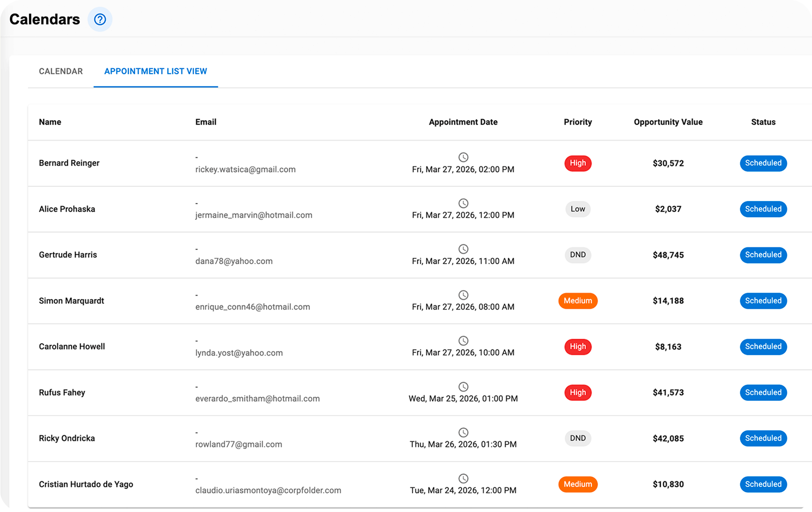
Task: Click Scheduled status for Cristian Hurtado de Yago
Action: tap(763, 484)
